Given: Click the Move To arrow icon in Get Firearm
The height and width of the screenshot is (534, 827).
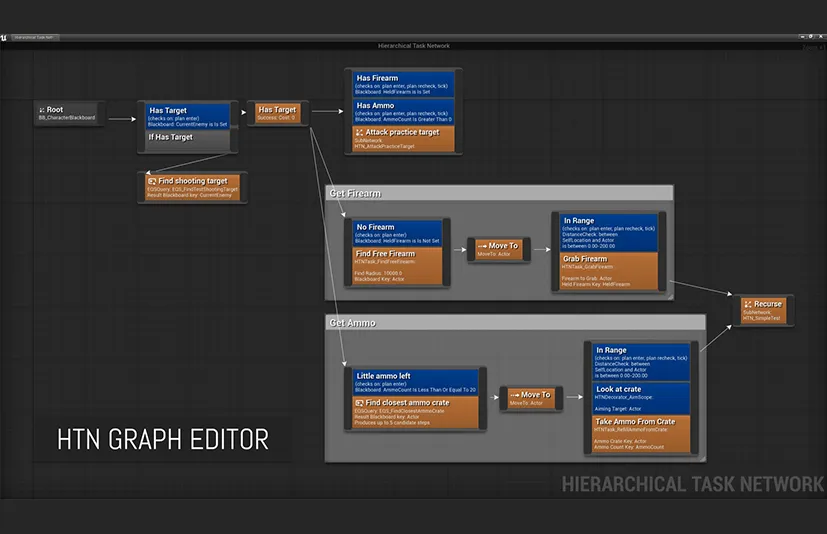Looking at the screenshot, I should [x=482, y=246].
